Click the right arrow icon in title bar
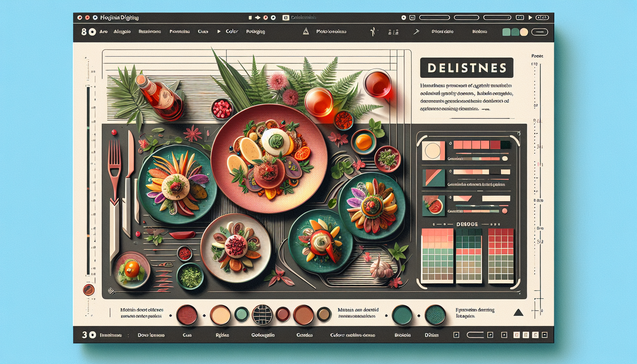The width and height of the screenshot is (637, 364). point(258,17)
